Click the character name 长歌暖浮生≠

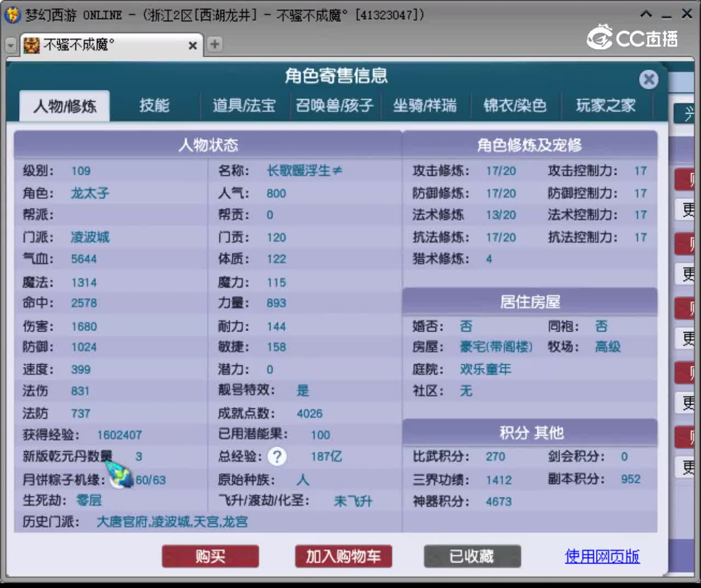(304, 171)
